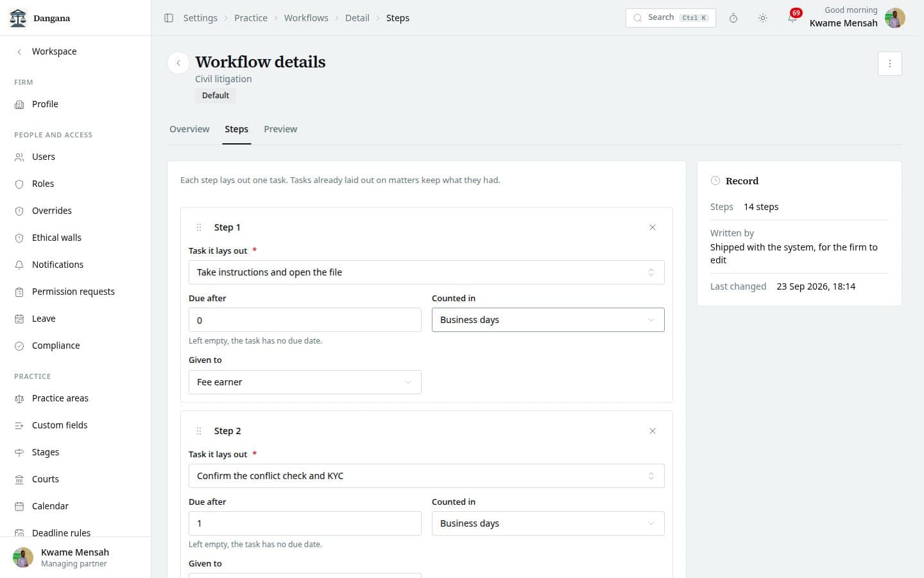
Task: Click the Stages signpost icon
Action: [19, 452]
